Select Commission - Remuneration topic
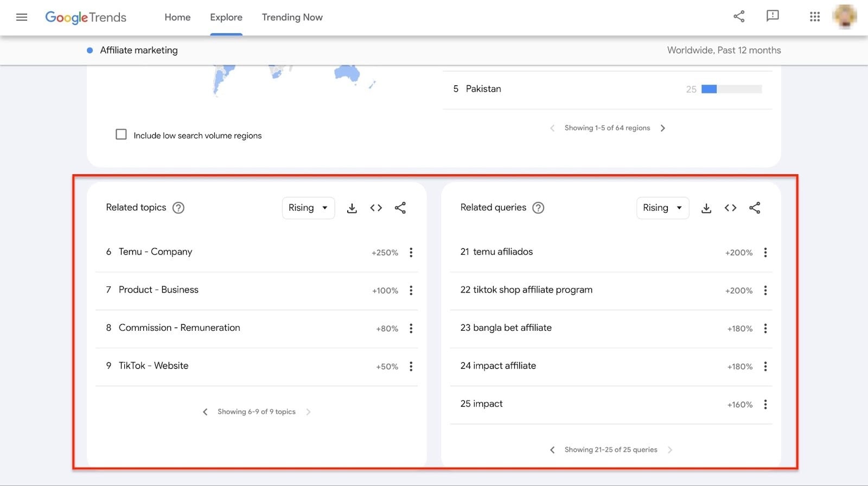The height and width of the screenshot is (486, 868). coord(179,328)
